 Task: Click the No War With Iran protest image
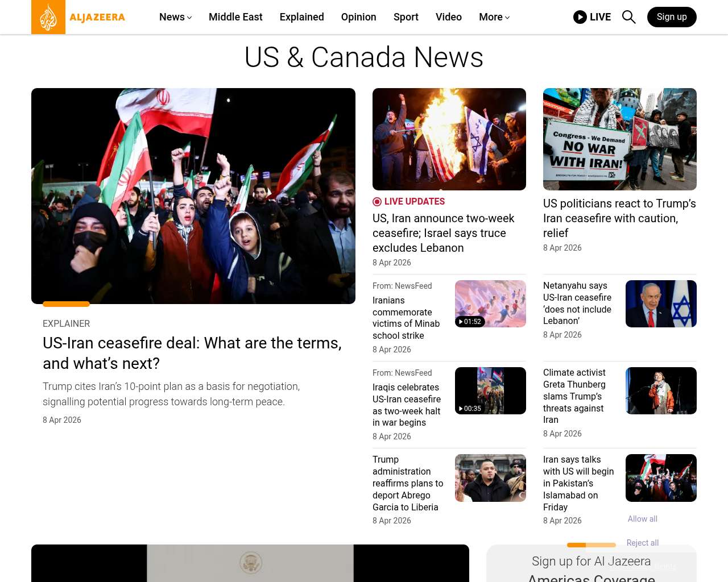[x=619, y=139]
